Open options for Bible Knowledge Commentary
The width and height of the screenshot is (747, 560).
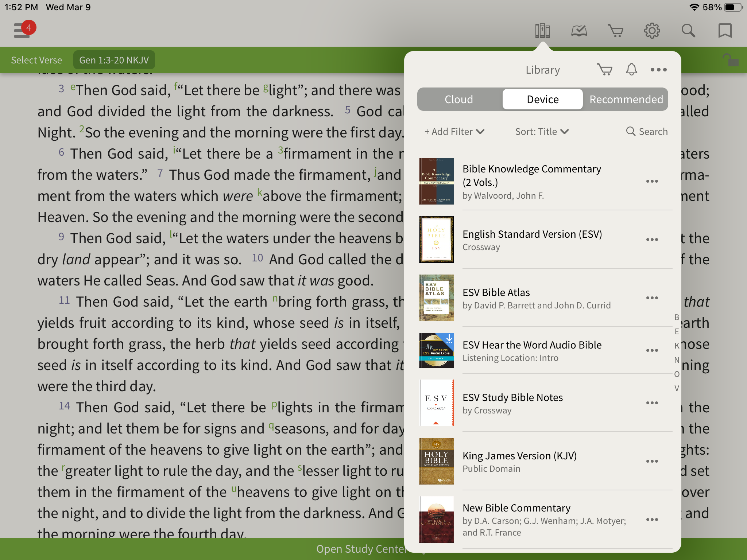tap(652, 181)
